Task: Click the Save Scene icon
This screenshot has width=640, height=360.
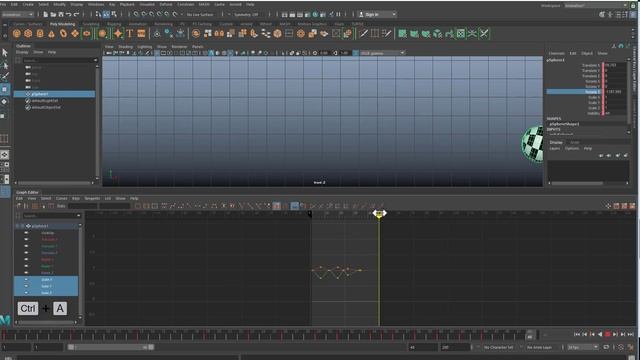Action: coord(61,14)
